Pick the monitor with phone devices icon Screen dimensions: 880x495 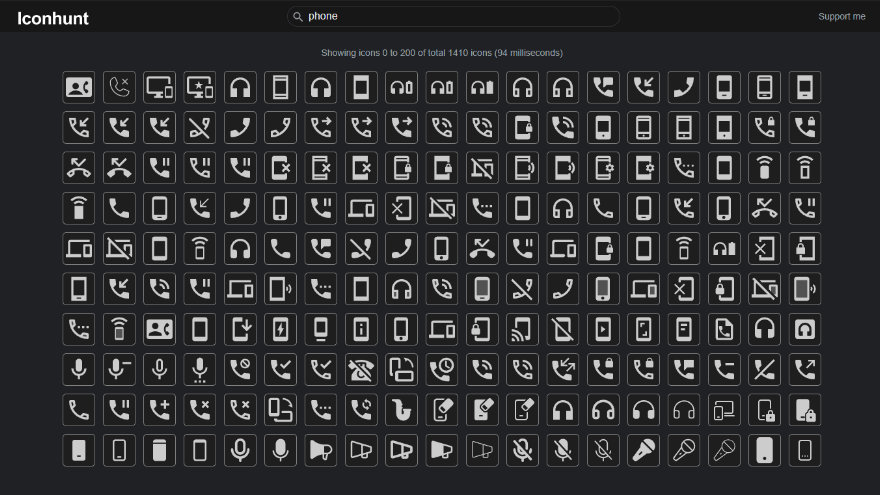[x=159, y=87]
